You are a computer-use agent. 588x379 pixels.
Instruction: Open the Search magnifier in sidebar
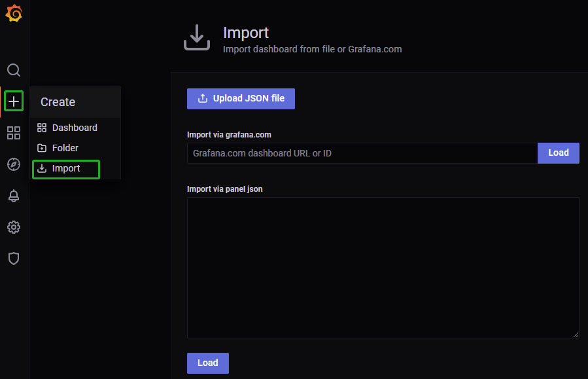[14, 70]
